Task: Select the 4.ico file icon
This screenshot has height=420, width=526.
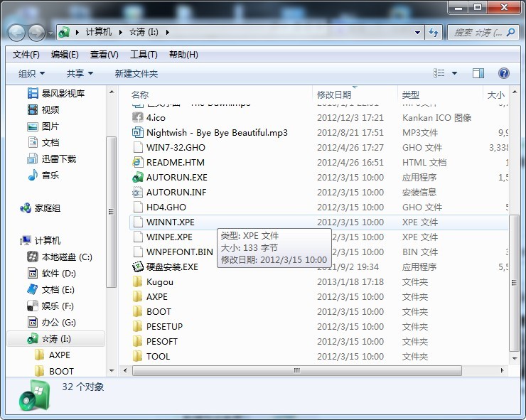Action: click(x=137, y=117)
